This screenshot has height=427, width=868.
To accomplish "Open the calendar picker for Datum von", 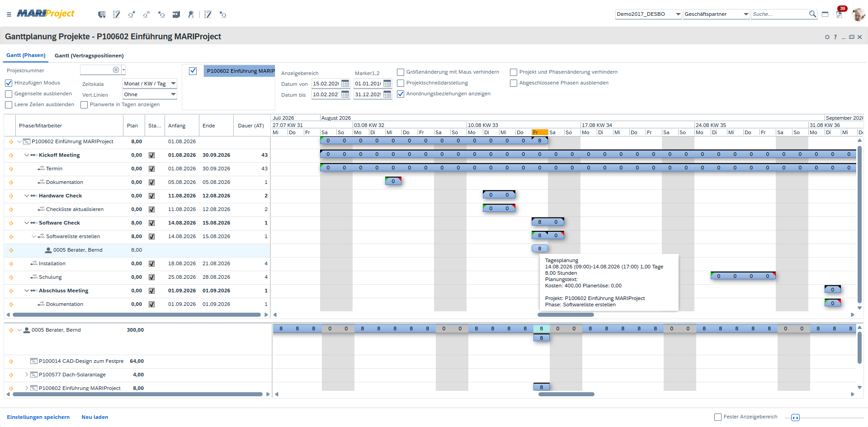I will click(345, 84).
